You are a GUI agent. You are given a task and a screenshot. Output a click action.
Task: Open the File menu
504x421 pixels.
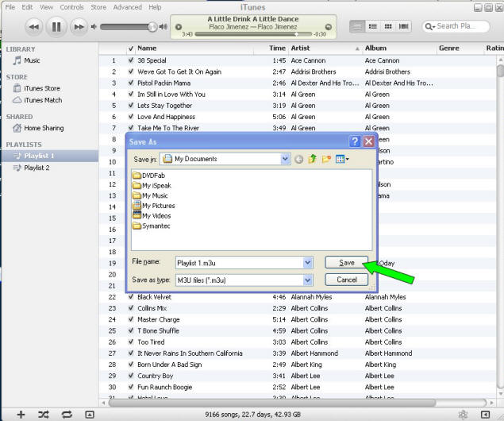point(10,7)
